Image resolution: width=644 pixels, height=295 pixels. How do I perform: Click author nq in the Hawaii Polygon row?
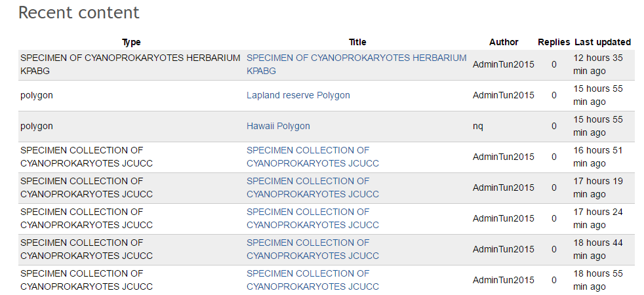point(478,126)
